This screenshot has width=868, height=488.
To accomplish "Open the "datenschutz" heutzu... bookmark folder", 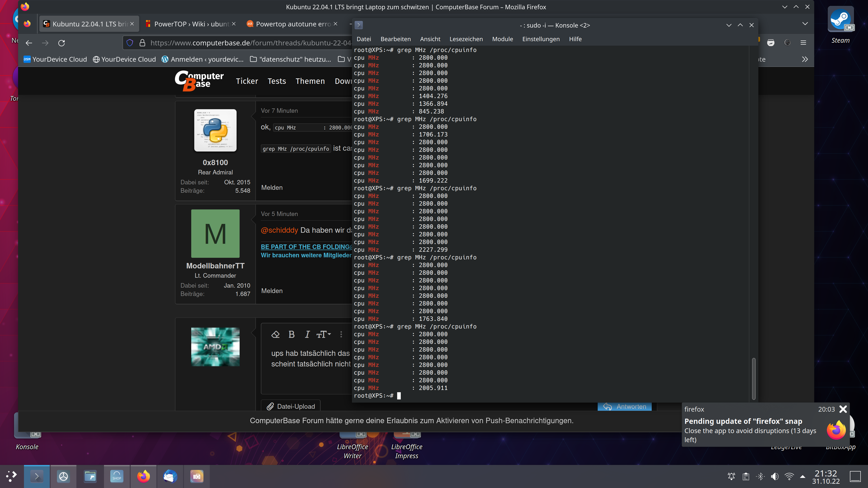I will tap(290, 59).
